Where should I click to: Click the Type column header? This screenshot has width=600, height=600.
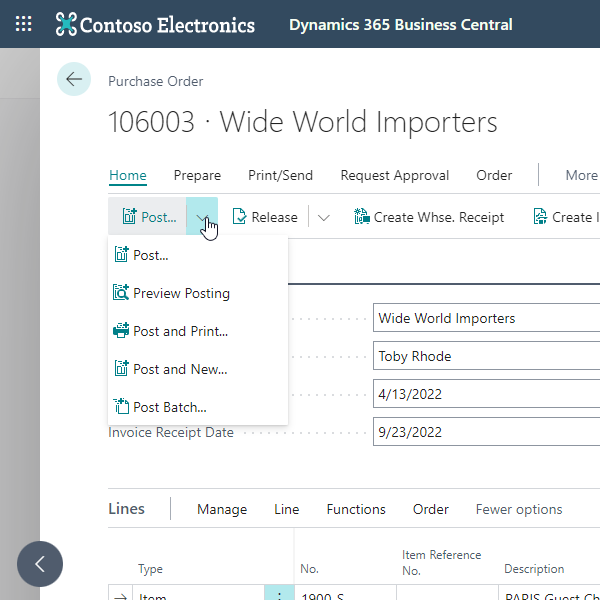[x=150, y=569]
